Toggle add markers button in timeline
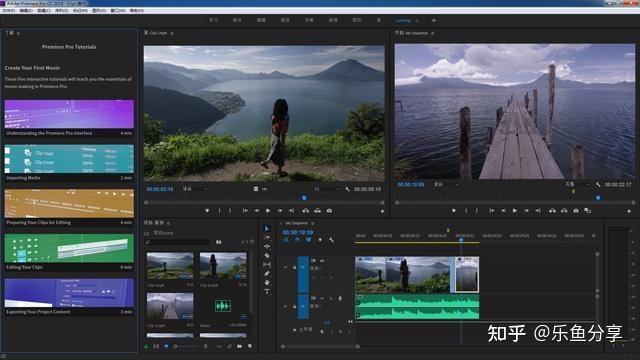Viewport: 640px width, 360px height. pos(320,240)
